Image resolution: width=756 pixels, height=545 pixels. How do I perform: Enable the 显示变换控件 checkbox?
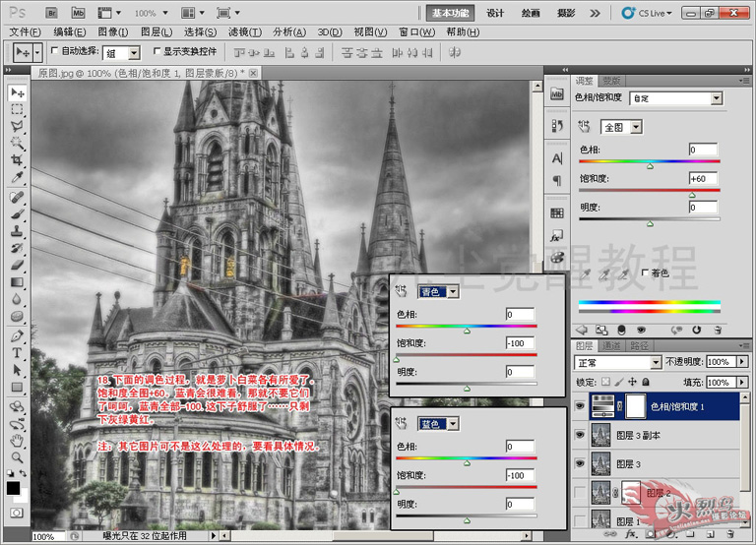click(157, 50)
